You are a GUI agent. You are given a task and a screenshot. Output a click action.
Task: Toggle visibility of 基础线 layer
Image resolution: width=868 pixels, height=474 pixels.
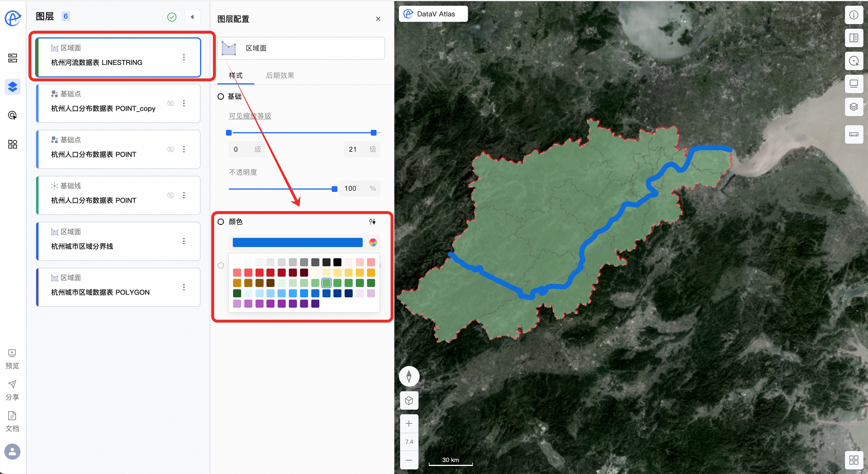click(x=171, y=195)
